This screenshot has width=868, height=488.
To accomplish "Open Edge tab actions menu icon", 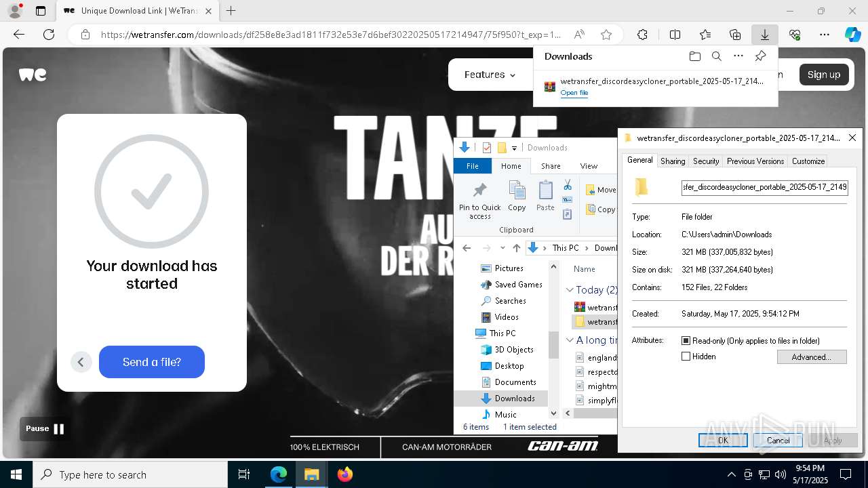I will pyautogui.click(x=41, y=11).
